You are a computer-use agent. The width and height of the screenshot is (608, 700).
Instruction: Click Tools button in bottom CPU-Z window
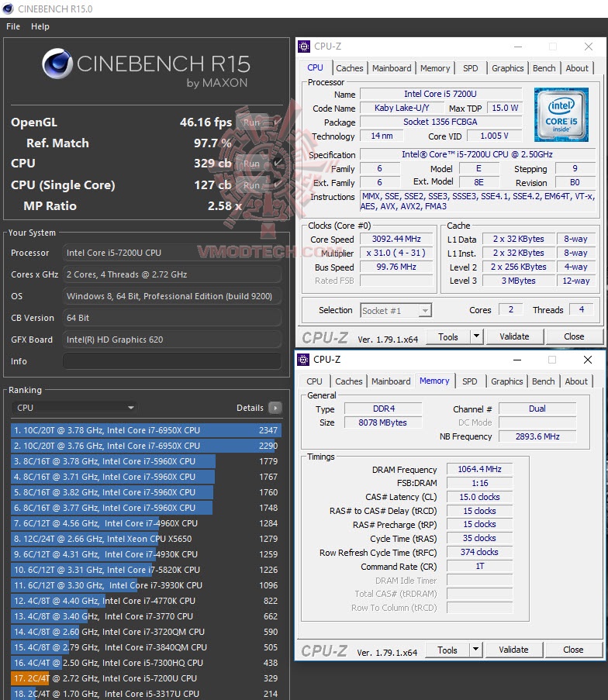447,650
